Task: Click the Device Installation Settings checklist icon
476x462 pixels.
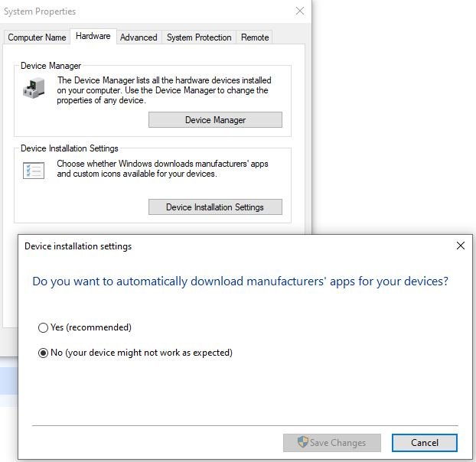Action: point(34,171)
